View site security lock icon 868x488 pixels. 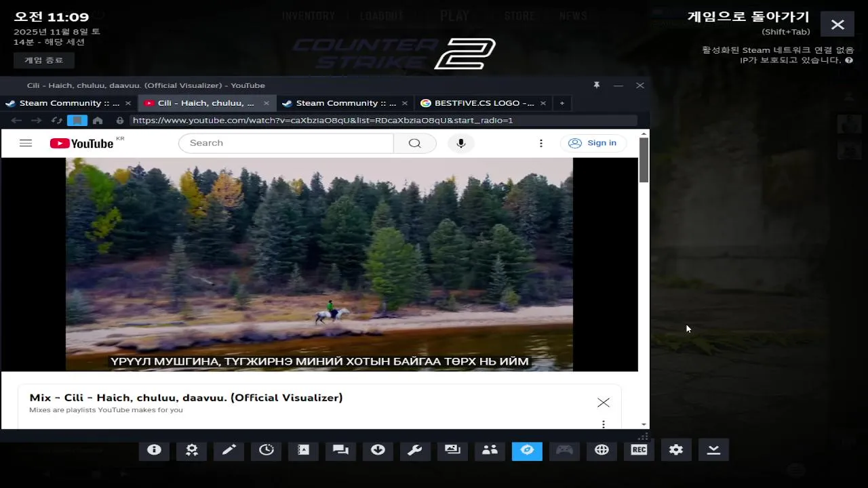[120, 121]
